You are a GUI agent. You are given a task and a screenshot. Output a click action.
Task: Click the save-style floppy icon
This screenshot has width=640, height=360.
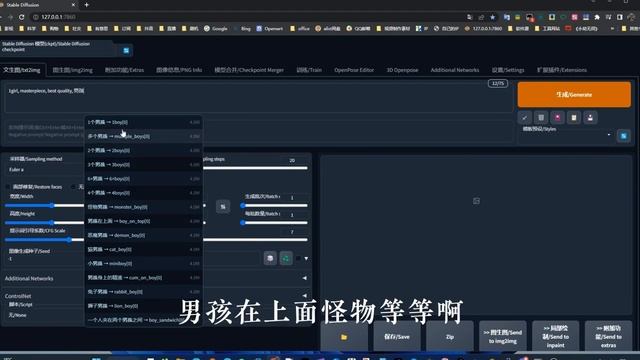[590, 118]
